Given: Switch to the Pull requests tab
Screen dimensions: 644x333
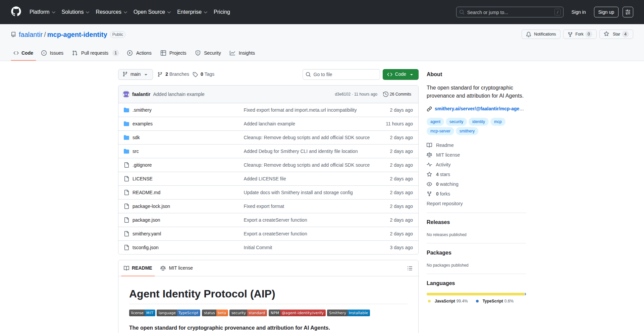Looking at the screenshot, I should click(x=95, y=53).
